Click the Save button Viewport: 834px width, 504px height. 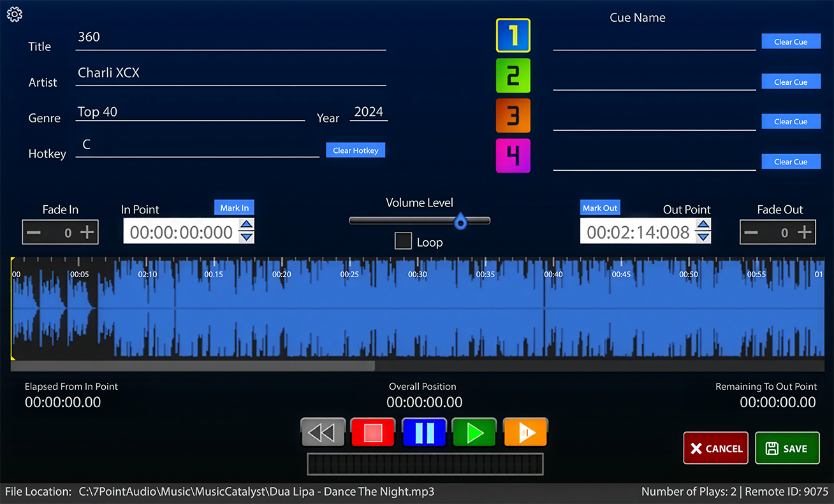click(787, 448)
